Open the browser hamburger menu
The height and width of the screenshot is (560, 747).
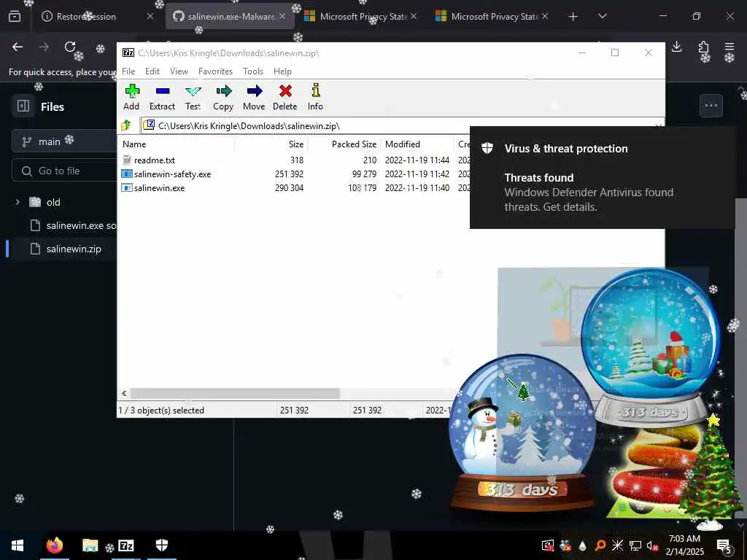pos(729,46)
